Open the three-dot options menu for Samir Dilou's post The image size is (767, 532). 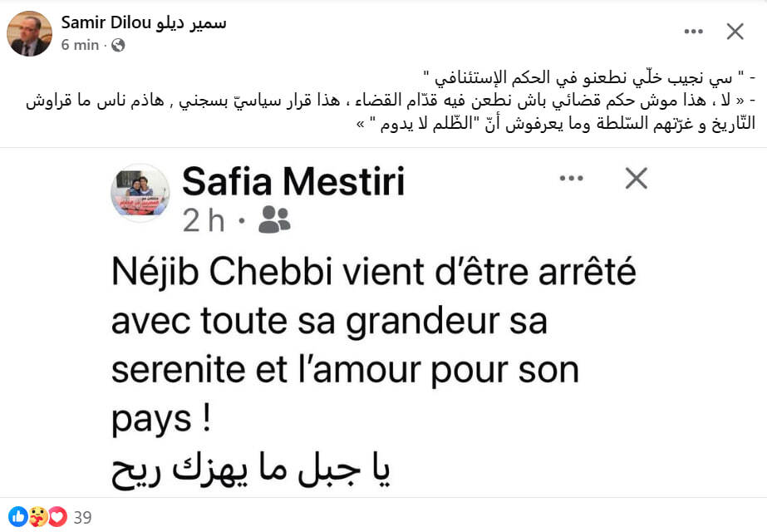coord(693,32)
